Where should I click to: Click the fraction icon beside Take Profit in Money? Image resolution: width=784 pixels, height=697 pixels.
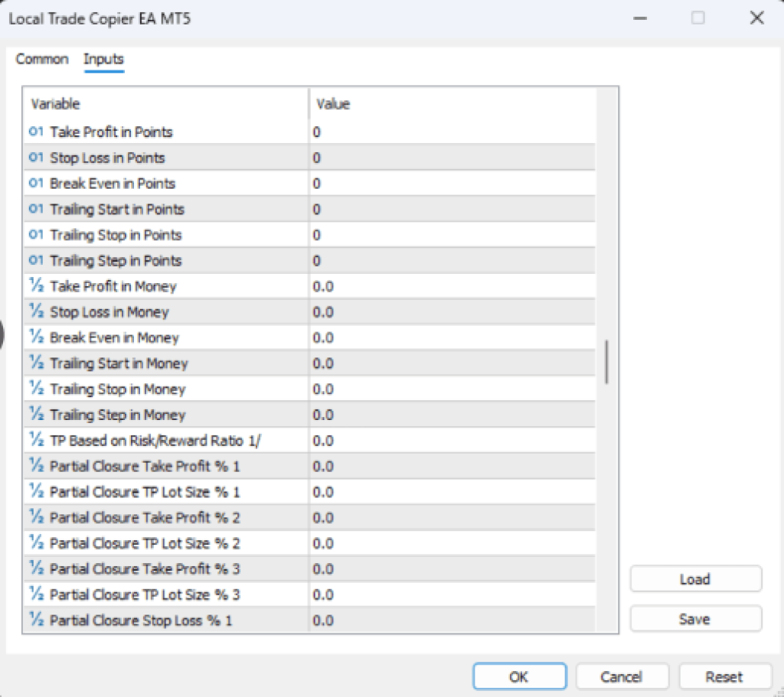click(37, 286)
